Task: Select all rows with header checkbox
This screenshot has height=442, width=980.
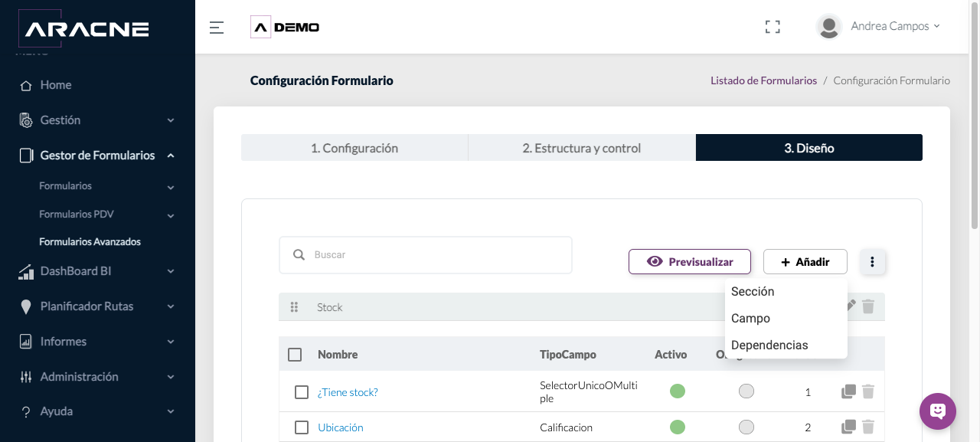Action: tap(295, 355)
